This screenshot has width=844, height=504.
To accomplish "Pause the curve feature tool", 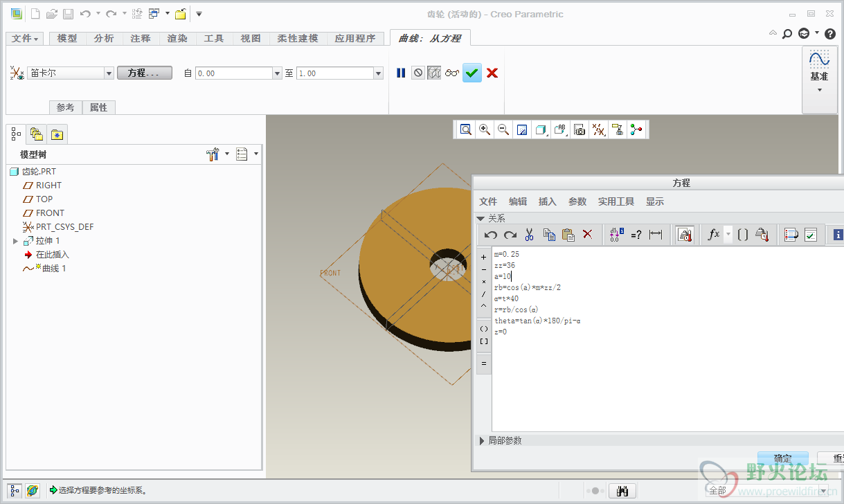I will (x=401, y=73).
